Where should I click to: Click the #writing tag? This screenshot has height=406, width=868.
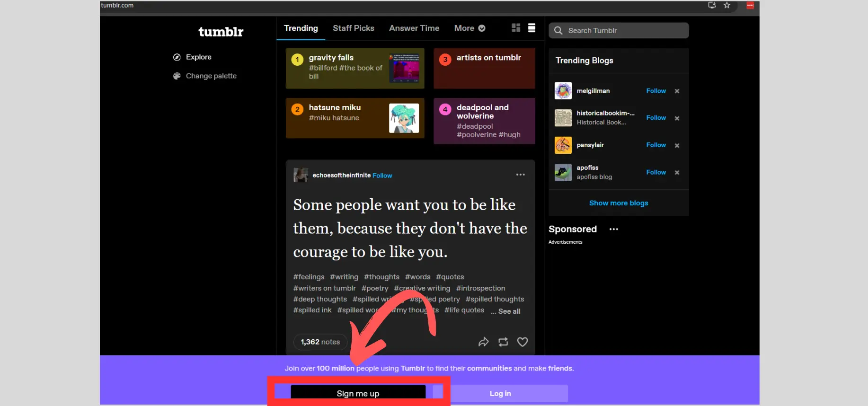(x=344, y=277)
